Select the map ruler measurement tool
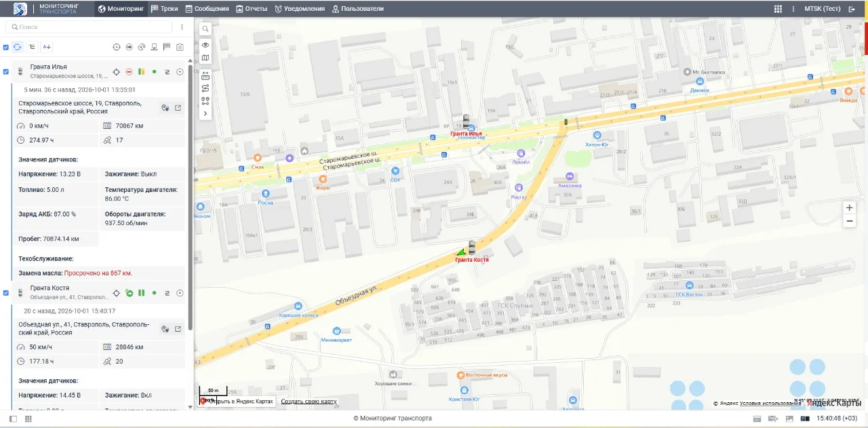Screen dimensions: 868x428 (205, 75)
